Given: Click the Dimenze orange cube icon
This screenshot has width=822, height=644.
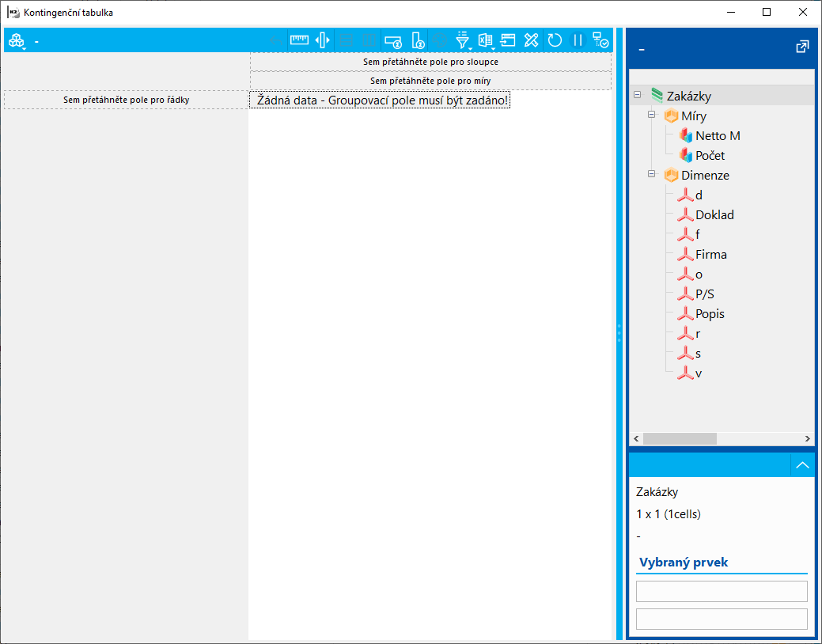Looking at the screenshot, I should pyautogui.click(x=671, y=175).
